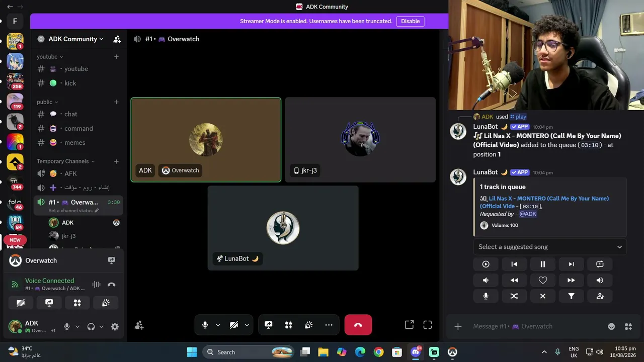Open activities launcher in the call control bar

[x=288, y=325]
